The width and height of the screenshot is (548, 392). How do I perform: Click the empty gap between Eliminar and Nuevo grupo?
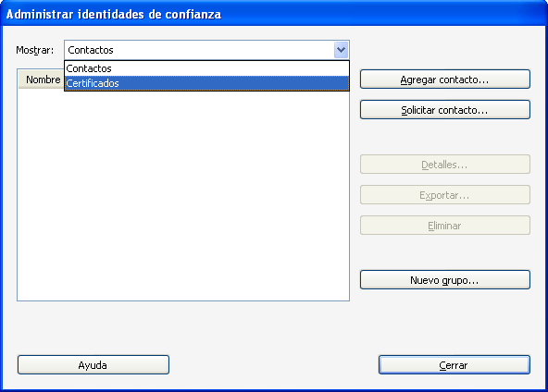(445, 252)
